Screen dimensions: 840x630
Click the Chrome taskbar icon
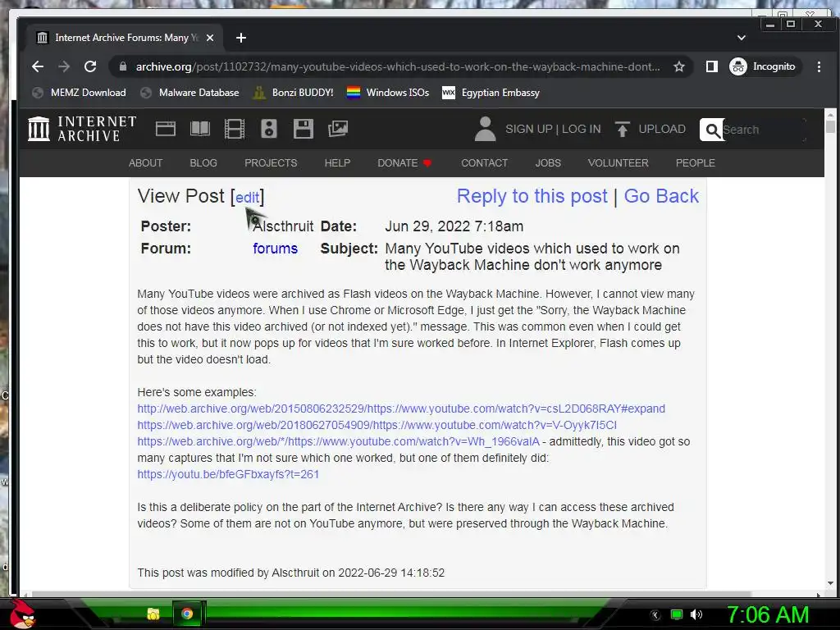[x=187, y=614]
